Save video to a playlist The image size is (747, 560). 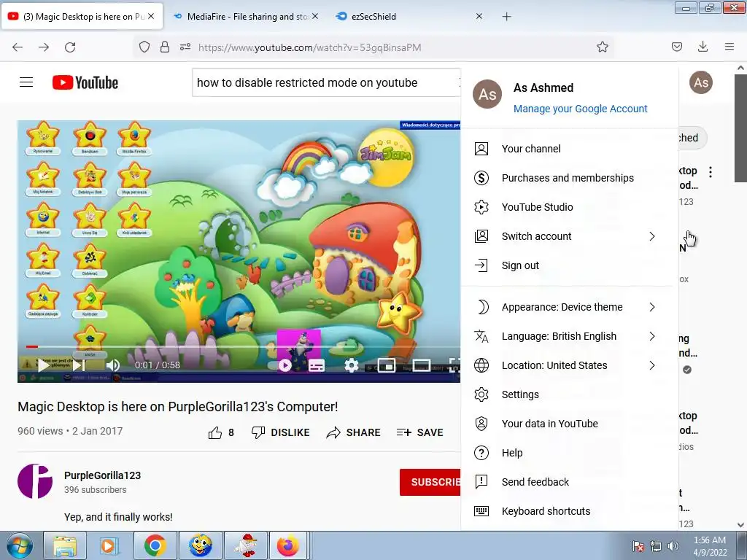(419, 432)
